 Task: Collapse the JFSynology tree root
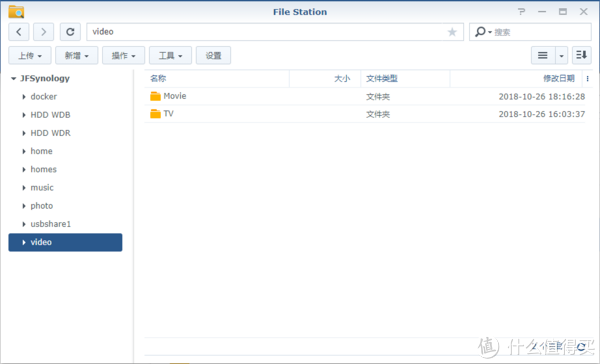click(x=13, y=78)
